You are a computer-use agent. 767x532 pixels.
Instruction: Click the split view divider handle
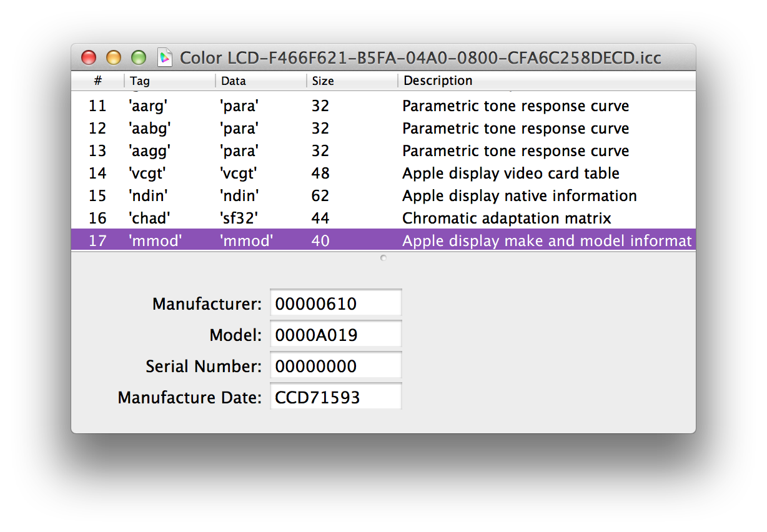384,258
